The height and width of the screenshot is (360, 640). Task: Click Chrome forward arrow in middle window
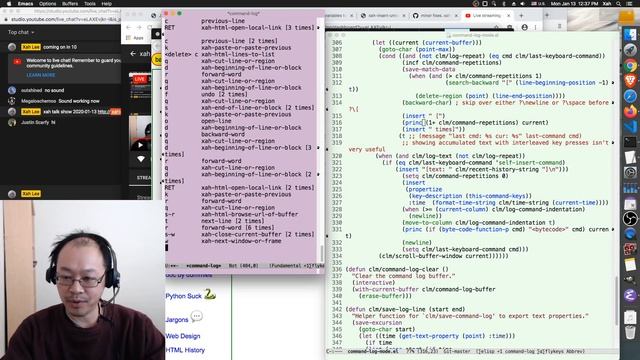(139, 27)
